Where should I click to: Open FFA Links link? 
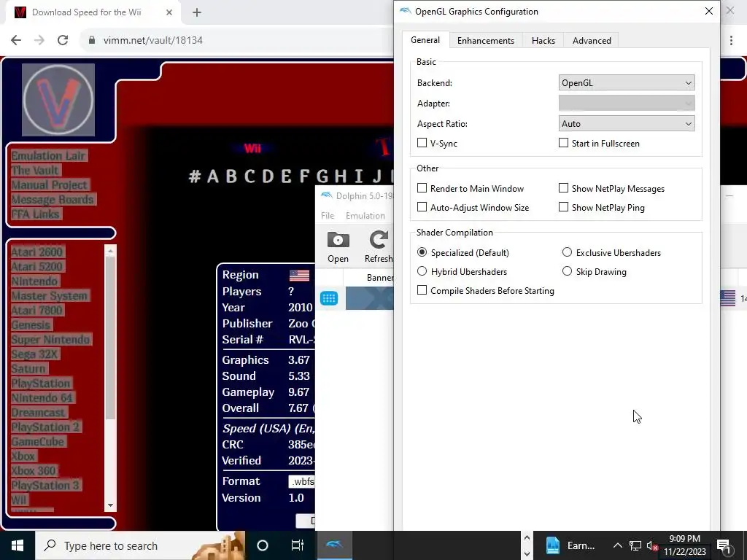pyautogui.click(x=35, y=214)
